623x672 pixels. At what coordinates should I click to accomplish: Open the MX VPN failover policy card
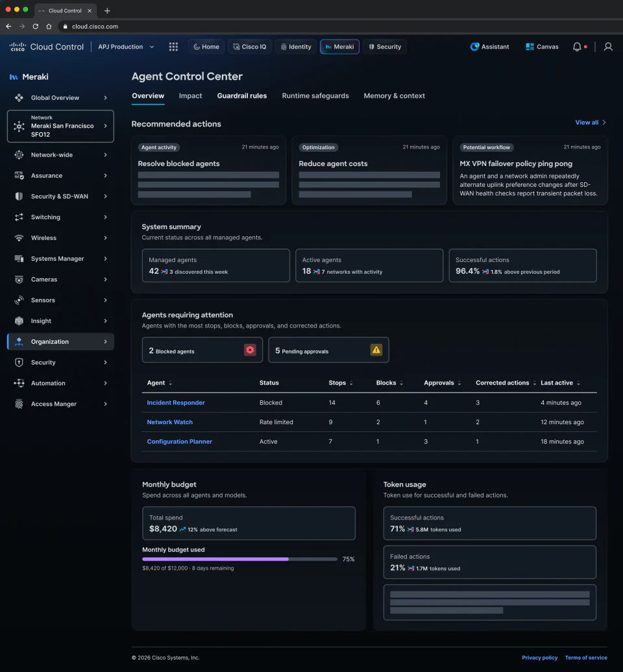pos(530,170)
